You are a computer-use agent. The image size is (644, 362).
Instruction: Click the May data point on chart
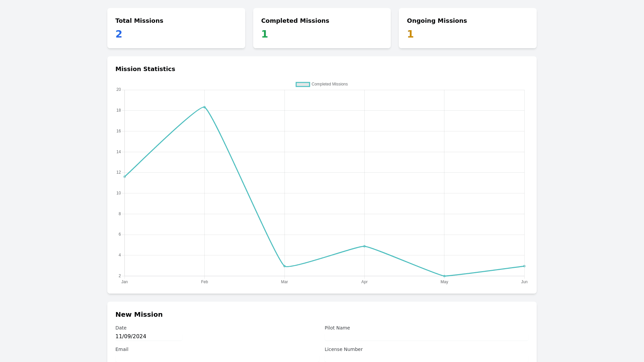coord(444,276)
